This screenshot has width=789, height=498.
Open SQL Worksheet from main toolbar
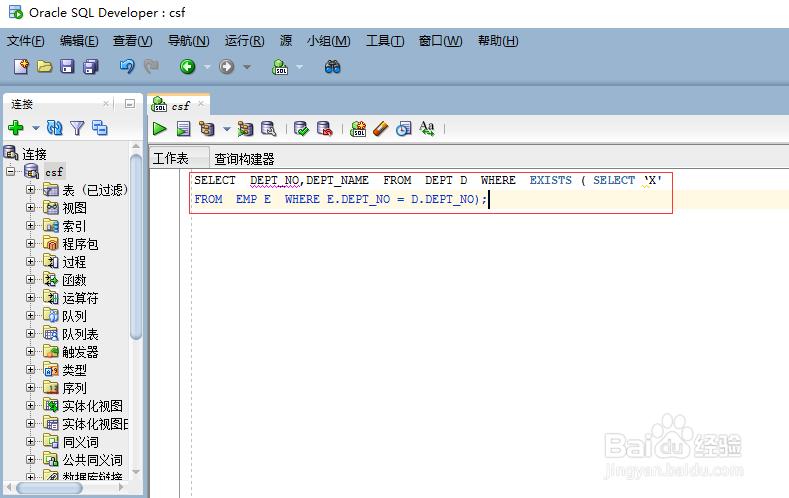point(280,66)
